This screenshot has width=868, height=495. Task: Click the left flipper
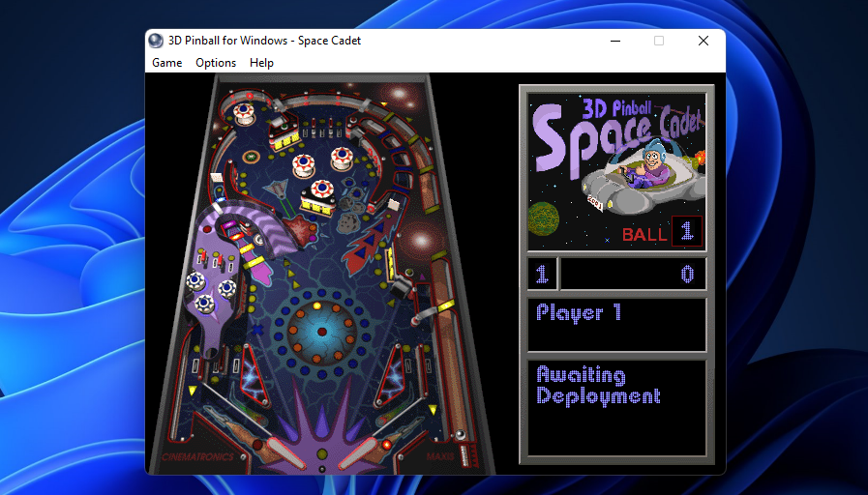285,452
